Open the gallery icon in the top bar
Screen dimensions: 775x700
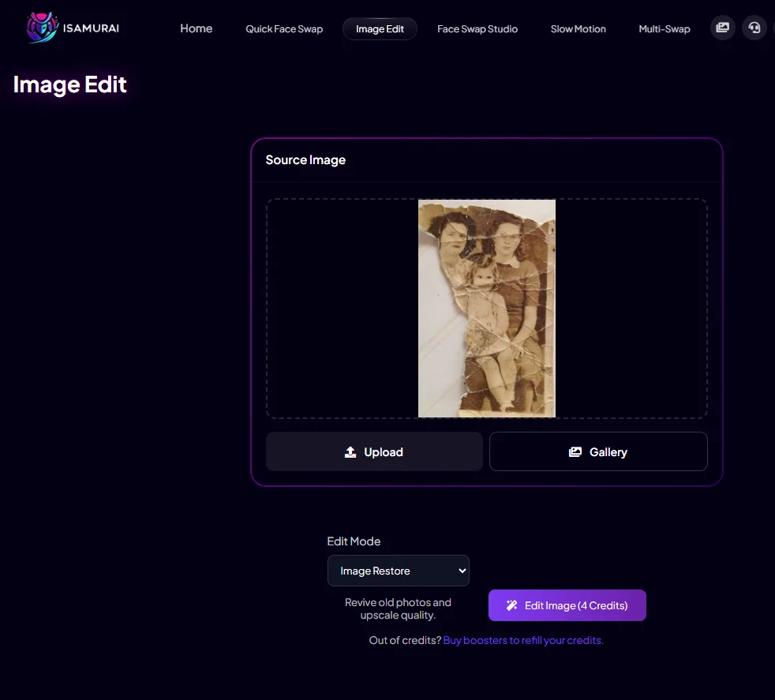(721, 28)
